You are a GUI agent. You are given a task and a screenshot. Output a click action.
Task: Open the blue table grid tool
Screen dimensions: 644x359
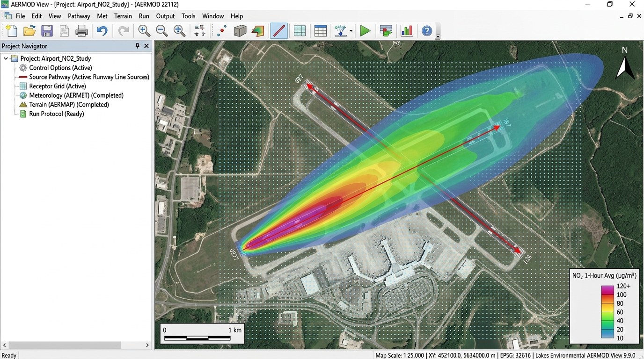[320, 31]
